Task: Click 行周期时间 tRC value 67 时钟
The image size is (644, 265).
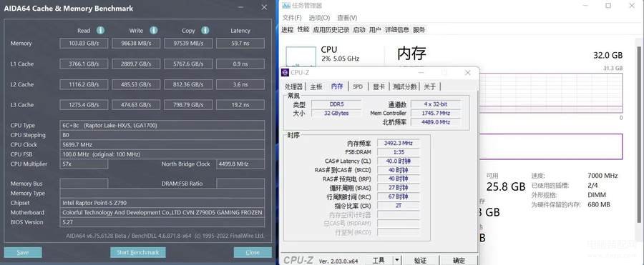Action: [399, 197]
